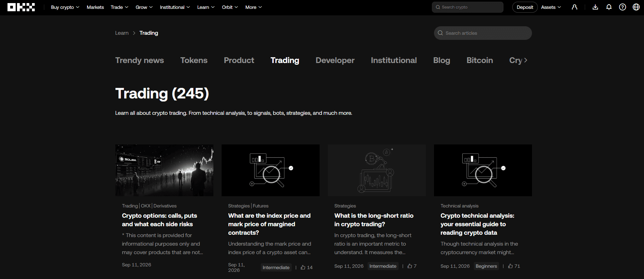644x279 pixels.
Task: Switch to the Developer tab
Action: coord(335,60)
